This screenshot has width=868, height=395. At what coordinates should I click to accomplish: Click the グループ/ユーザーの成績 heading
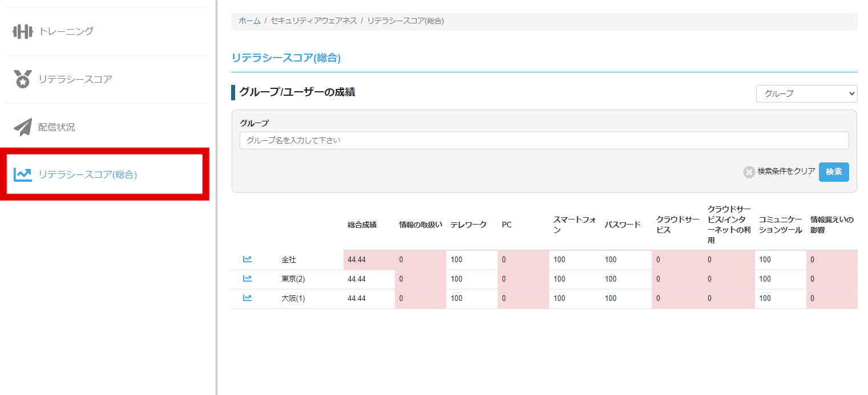point(297,92)
